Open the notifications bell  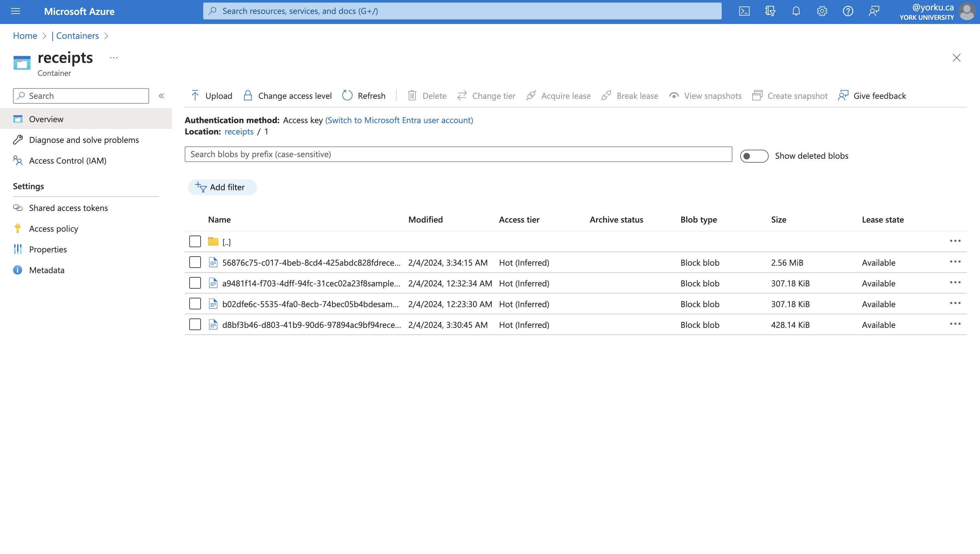tap(796, 11)
